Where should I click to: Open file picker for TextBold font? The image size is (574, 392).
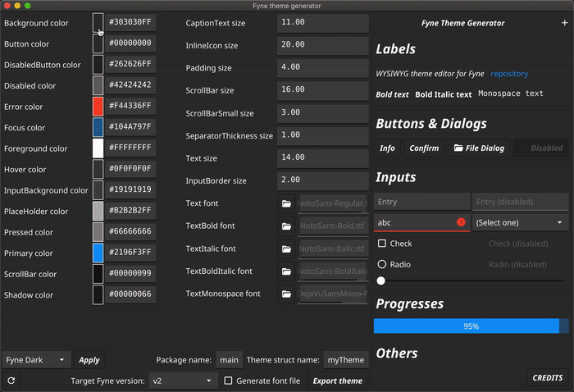click(286, 226)
